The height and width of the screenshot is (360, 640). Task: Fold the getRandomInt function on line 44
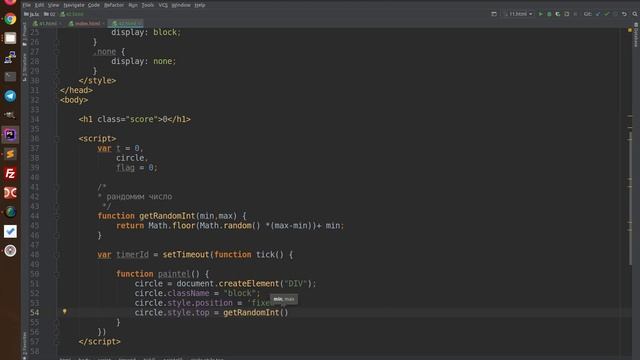[57, 216]
